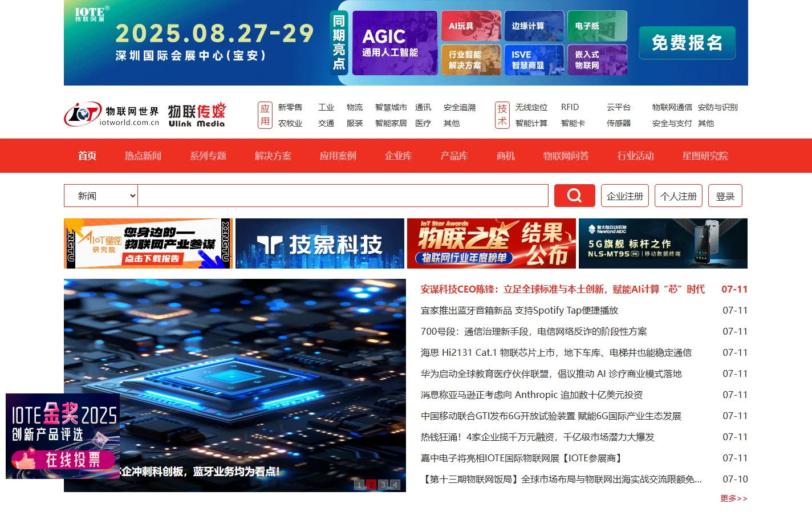
Task: Open the 华为启动全球教育医疗伙伴联盟 news item
Action: (x=551, y=373)
